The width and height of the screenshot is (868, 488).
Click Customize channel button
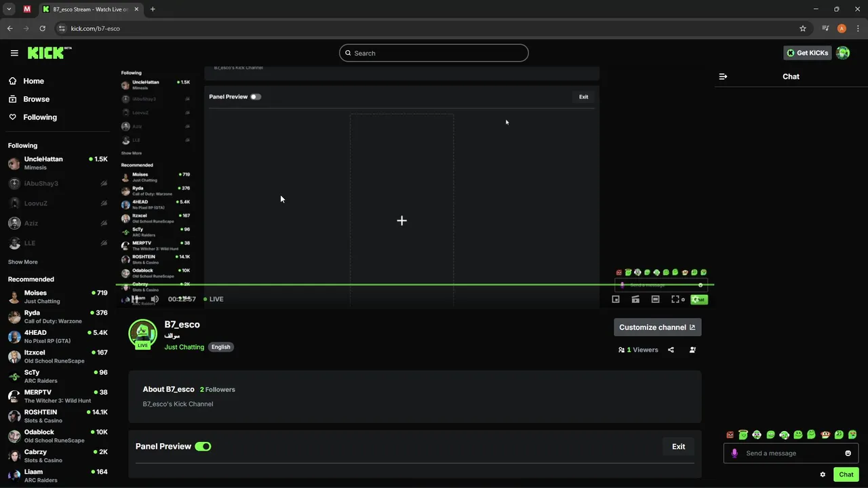pyautogui.click(x=657, y=327)
